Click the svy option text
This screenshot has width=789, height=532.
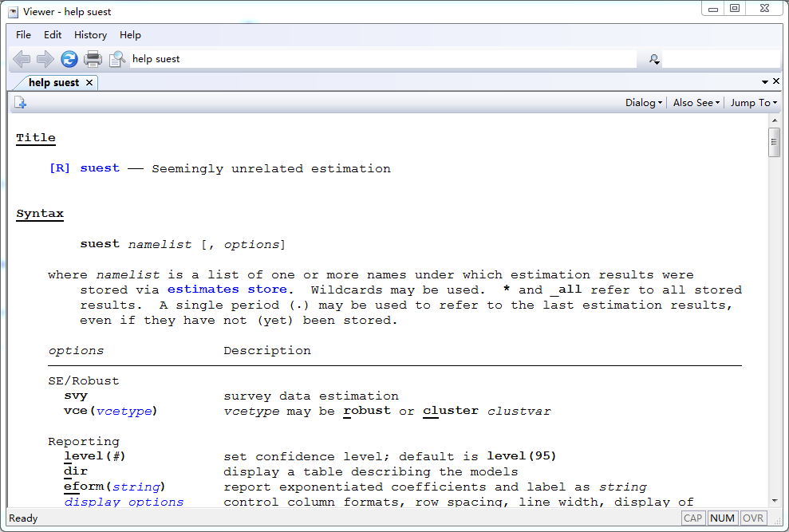(76, 396)
